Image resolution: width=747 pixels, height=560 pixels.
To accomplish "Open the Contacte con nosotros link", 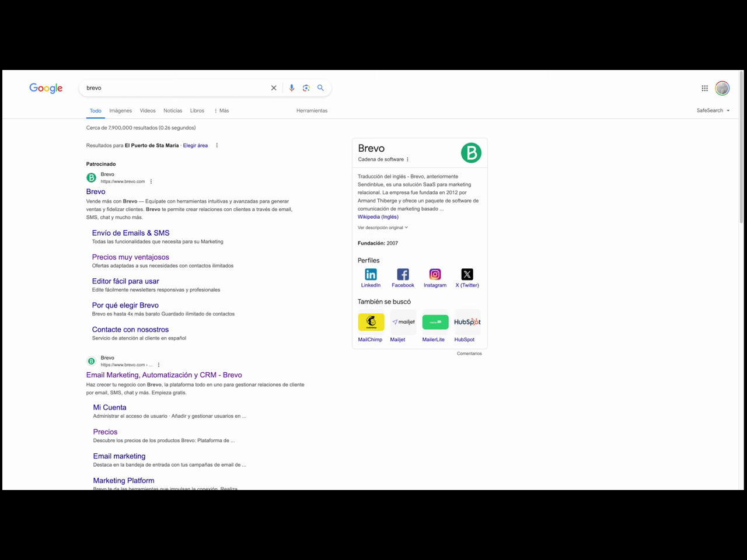I will (x=130, y=330).
